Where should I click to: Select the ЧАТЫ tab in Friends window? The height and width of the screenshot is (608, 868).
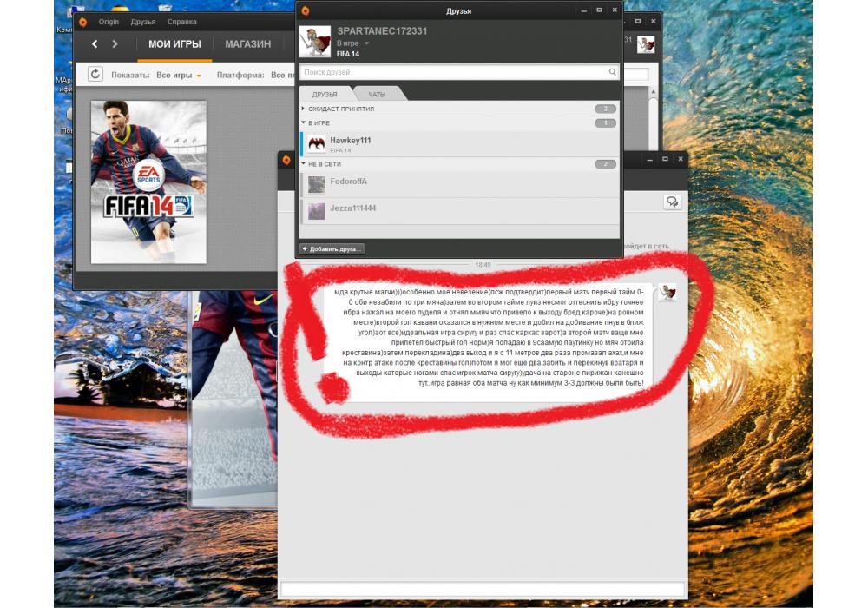point(377,94)
